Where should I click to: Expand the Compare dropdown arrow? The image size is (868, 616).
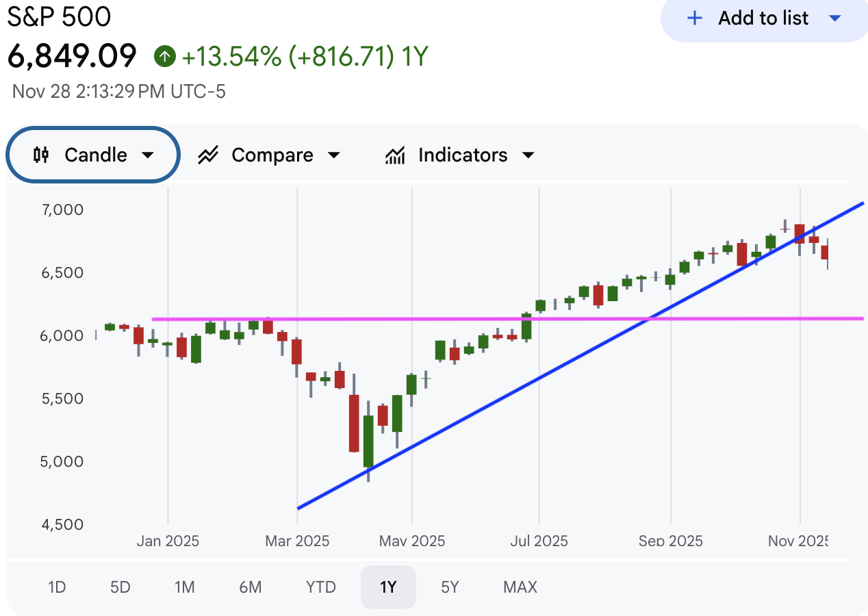click(333, 155)
